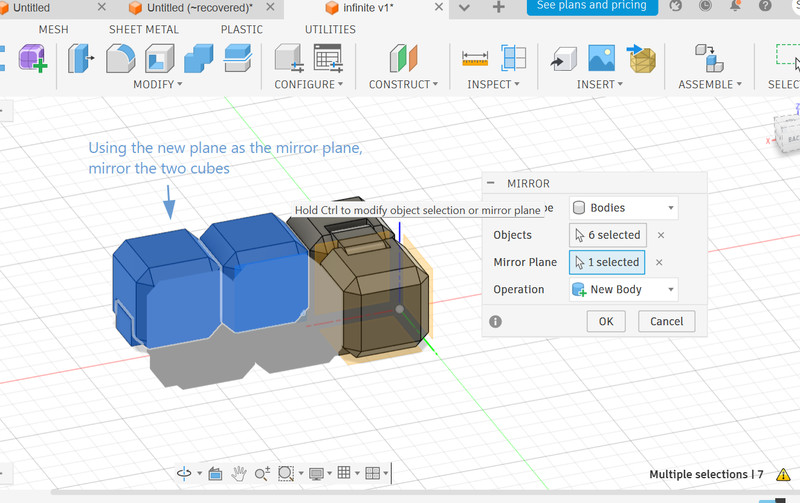Open the Bodies type dropdown
Viewport: 800px width, 503px height.
point(623,208)
